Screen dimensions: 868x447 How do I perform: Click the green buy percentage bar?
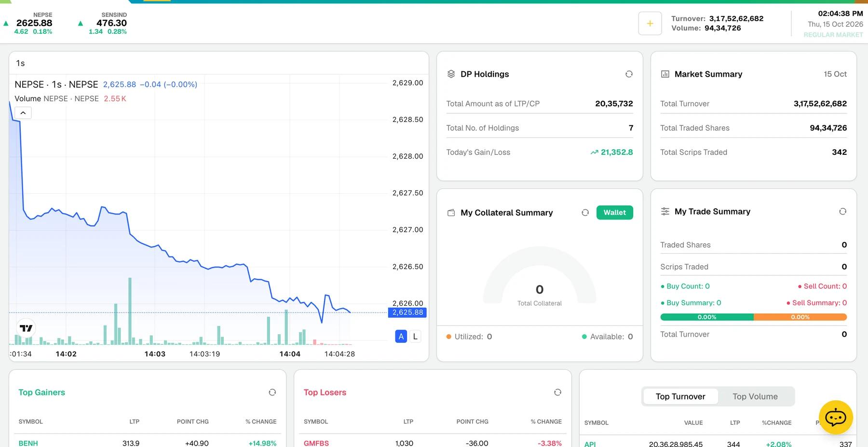[x=707, y=317]
